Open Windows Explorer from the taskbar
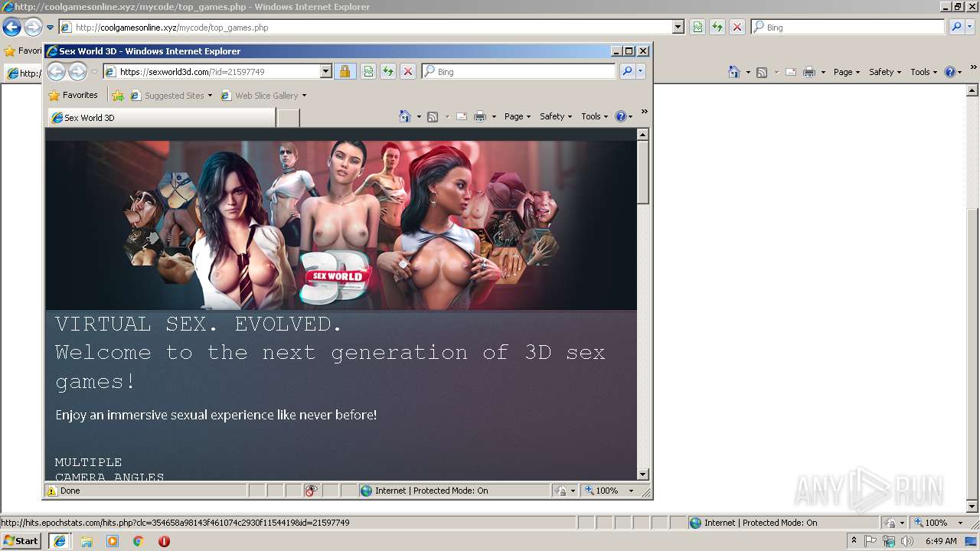 [86, 541]
